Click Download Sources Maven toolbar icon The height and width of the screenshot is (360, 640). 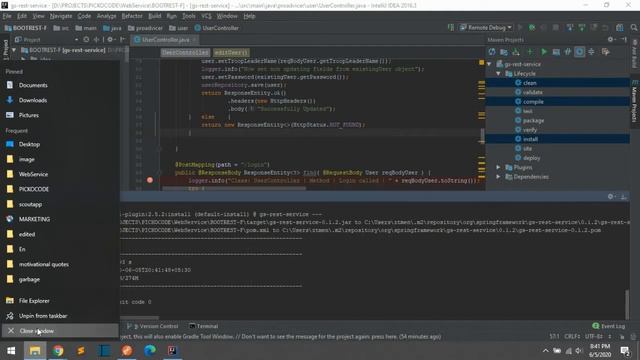click(x=516, y=52)
